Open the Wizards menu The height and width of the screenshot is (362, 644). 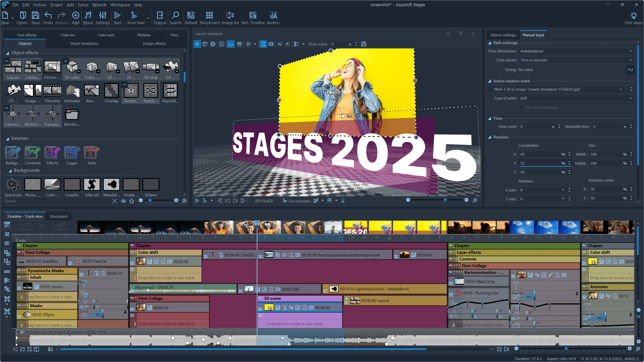point(99,5)
